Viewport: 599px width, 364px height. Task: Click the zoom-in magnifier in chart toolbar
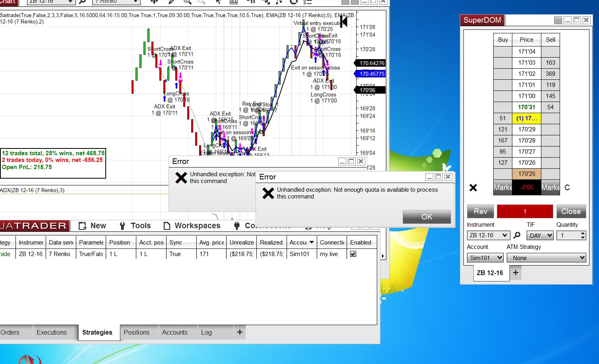(x=187, y=1)
